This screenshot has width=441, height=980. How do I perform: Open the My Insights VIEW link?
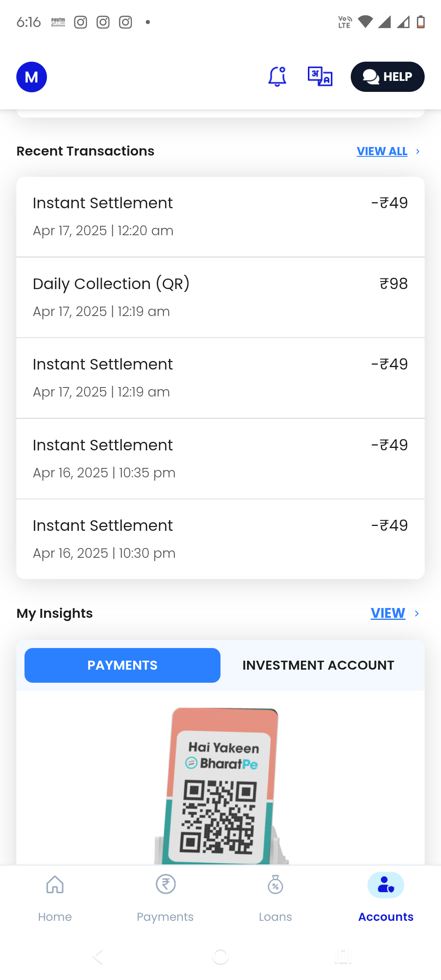coord(388,613)
